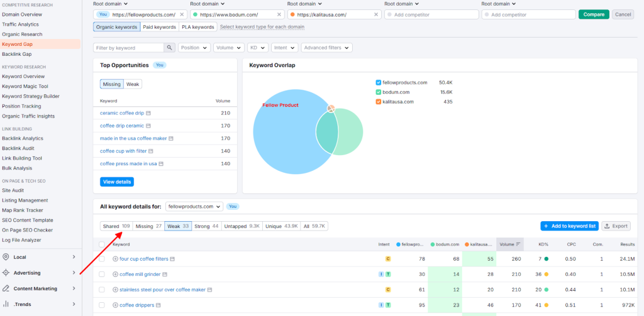The height and width of the screenshot is (316, 644).
Task: Click the SERP icon beside ceramic coffee drip
Action: click(148, 113)
